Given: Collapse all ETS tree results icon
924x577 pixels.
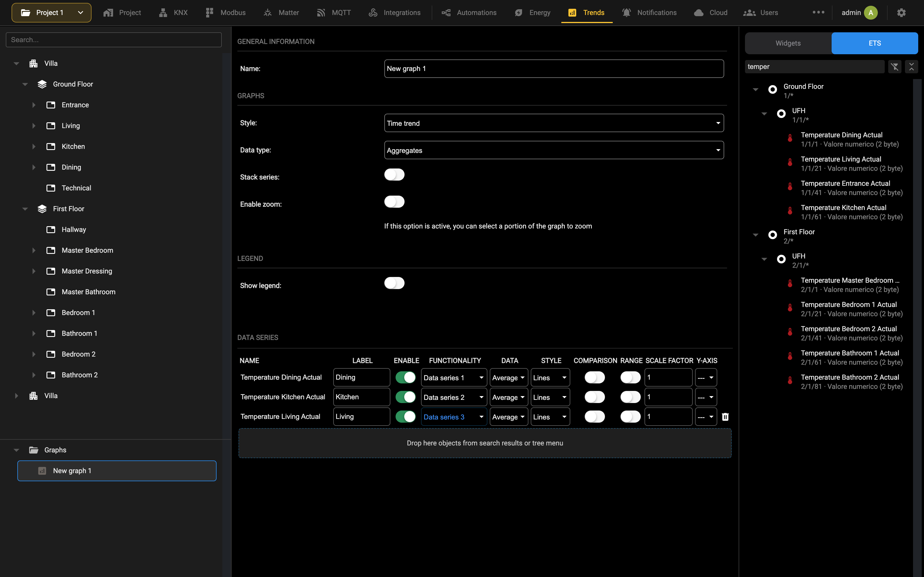Looking at the screenshot, I should [911, 67].
